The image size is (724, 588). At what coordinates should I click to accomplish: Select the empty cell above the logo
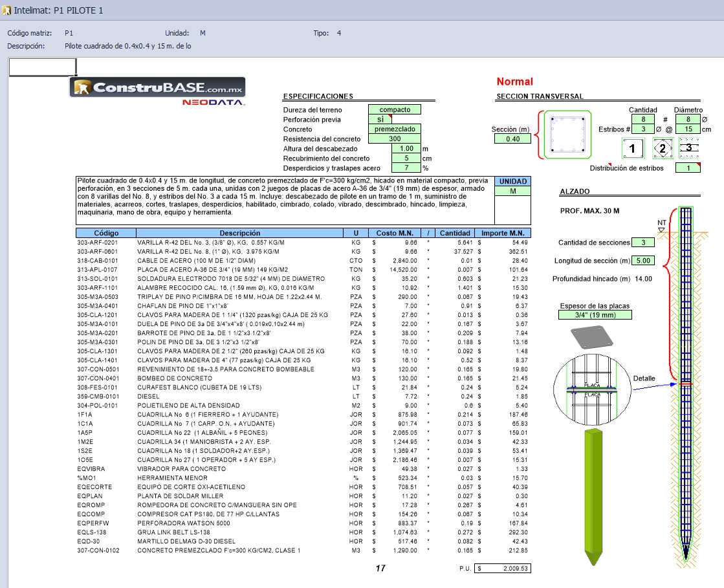click(43, 67)
